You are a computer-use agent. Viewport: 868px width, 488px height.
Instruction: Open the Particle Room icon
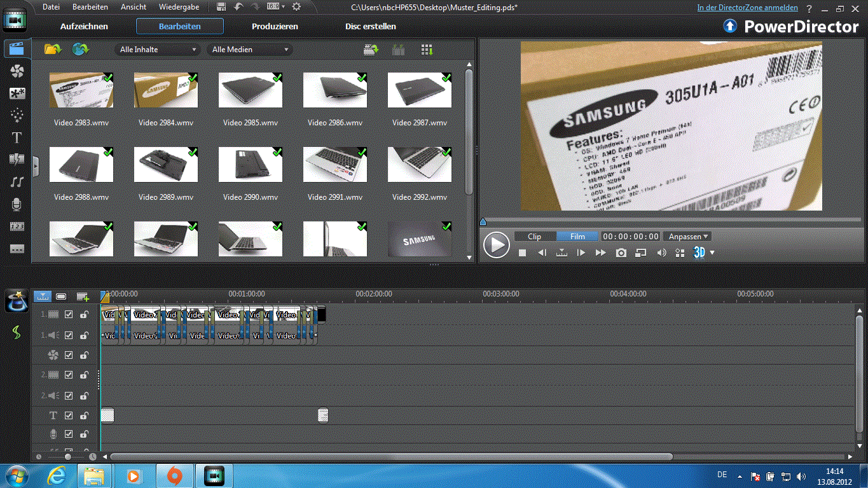coord(17,115)
